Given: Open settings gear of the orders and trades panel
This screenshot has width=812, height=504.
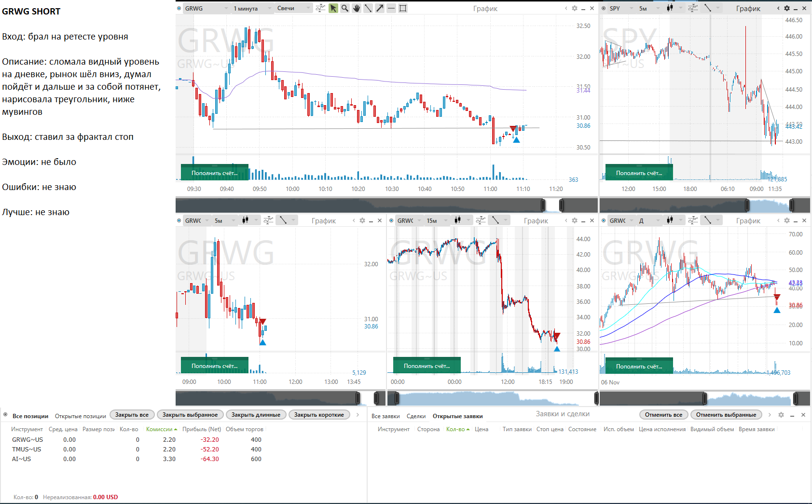Looking at the screenshot, I should pyautogui.click(x=781, y=415).
